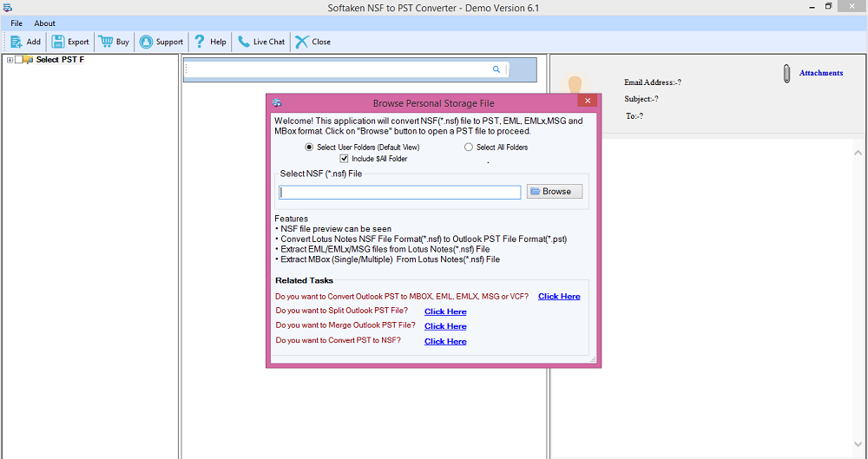The width and height of the screenshot is (868, 459).
Task: Click preview pane scroll down arrow
Action: pos(858,444)
